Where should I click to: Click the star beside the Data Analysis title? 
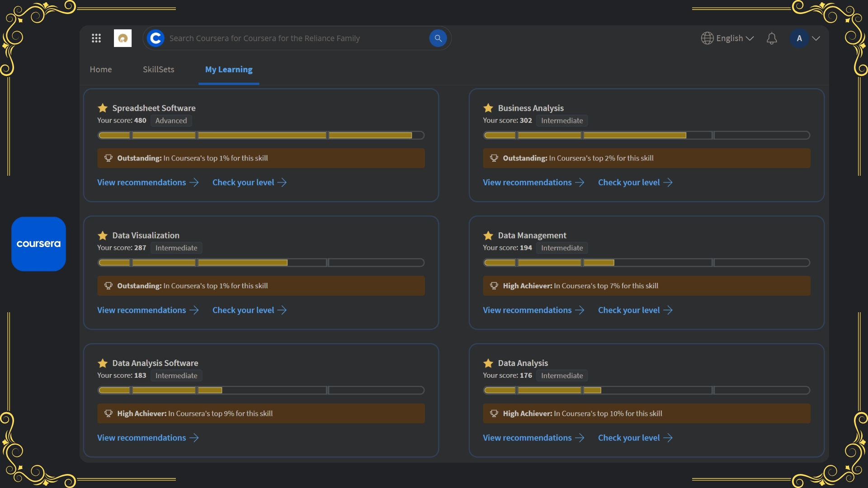(488, 363)
